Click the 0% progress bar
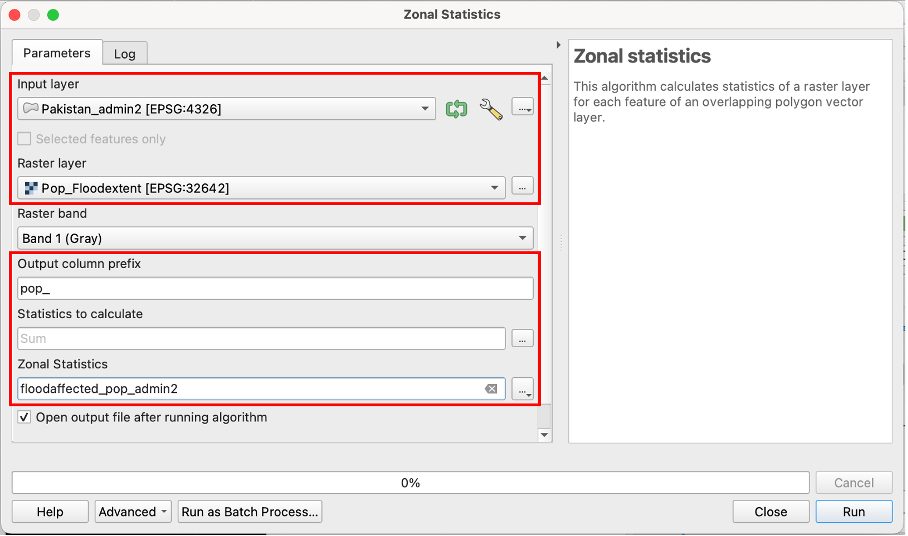This screenshot has width=908, height=536. click(x=410, y=482)
